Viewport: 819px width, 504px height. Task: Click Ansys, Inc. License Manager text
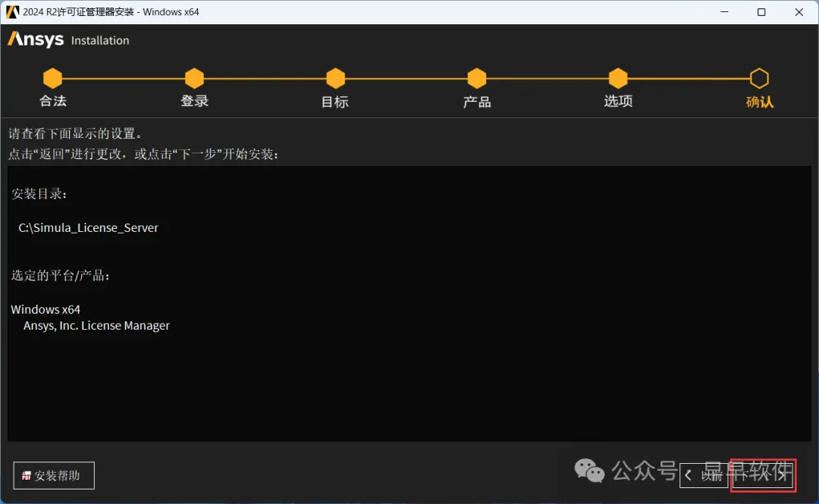click(96, 325)
